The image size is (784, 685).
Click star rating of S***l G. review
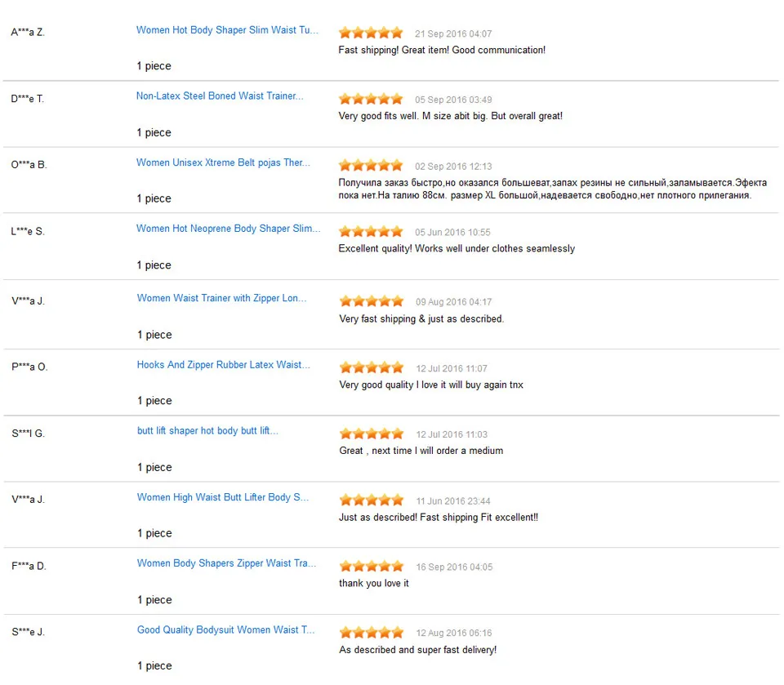click(x=372, y=434)
